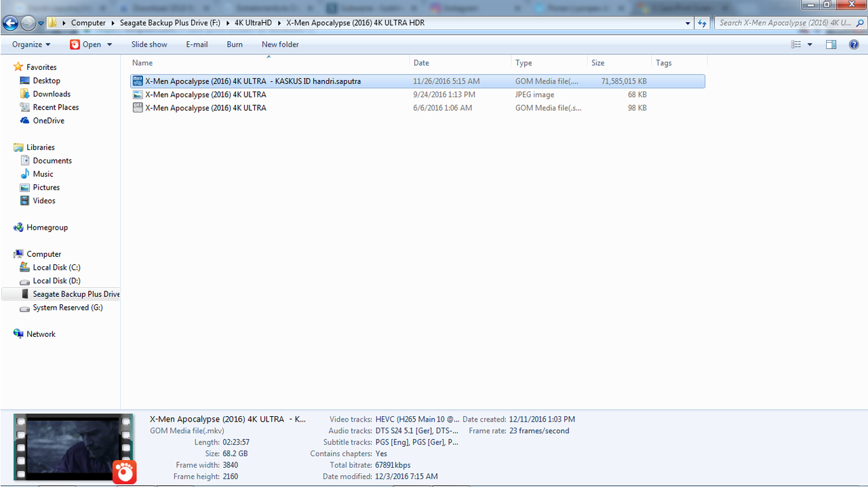868x488 pixels.
Task: Click 4K UltraHD in the address path
Action: (253, 22)
